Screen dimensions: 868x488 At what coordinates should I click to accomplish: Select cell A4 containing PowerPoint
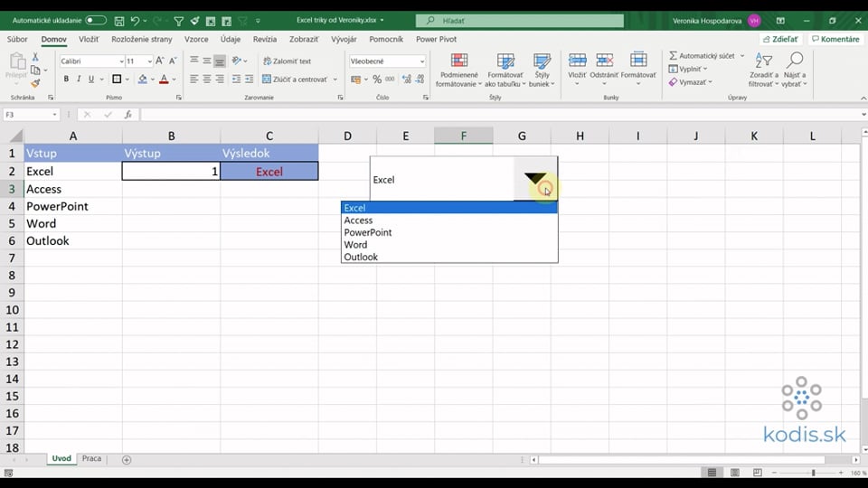[x=72, y=206]
